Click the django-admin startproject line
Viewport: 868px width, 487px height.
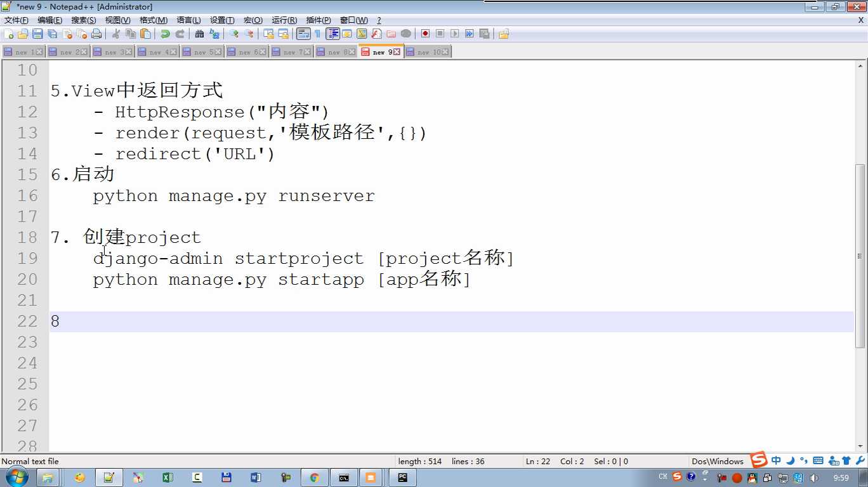point(303,259)
